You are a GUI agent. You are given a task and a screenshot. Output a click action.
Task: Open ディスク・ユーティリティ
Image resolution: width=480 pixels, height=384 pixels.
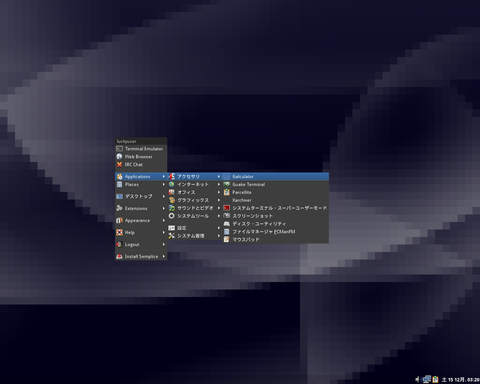[x=276, y=224]
